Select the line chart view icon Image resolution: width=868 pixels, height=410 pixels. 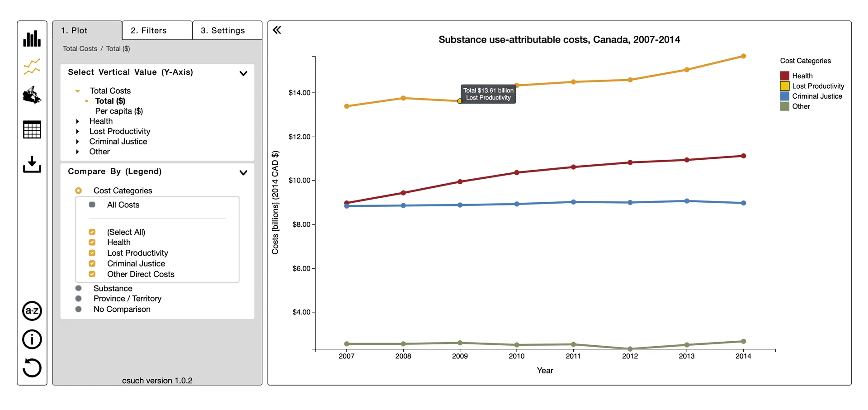coord(32,67)
